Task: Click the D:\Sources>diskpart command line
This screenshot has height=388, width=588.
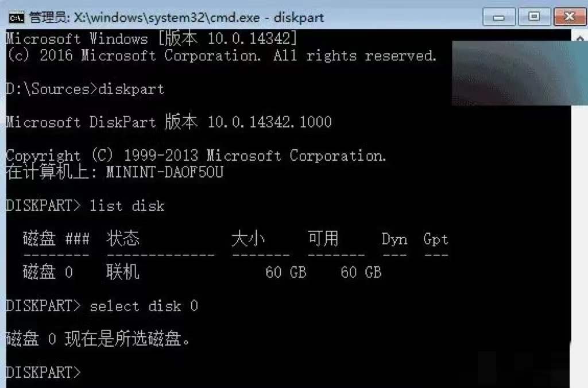Action: pyautogui.click(x=85, y=89)
